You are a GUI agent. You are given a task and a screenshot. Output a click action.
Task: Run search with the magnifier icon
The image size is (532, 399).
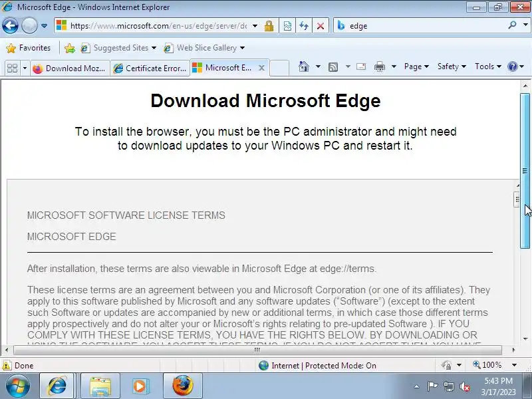pos(512,25)
